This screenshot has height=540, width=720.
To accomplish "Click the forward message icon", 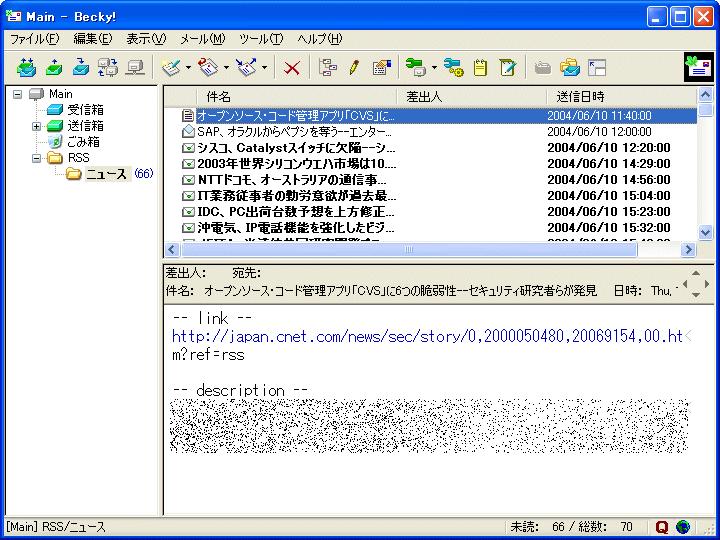I will [x=247, y=68].
